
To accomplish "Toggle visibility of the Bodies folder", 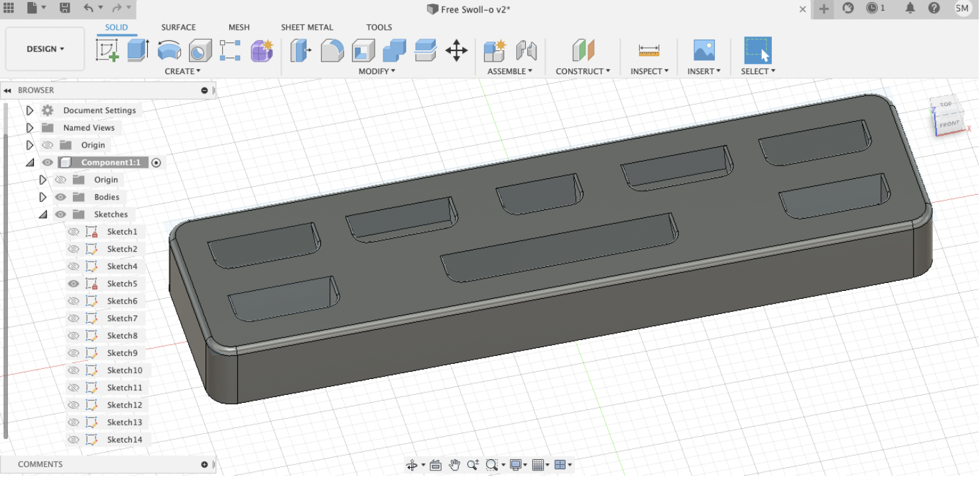I will tap(60, 197).
